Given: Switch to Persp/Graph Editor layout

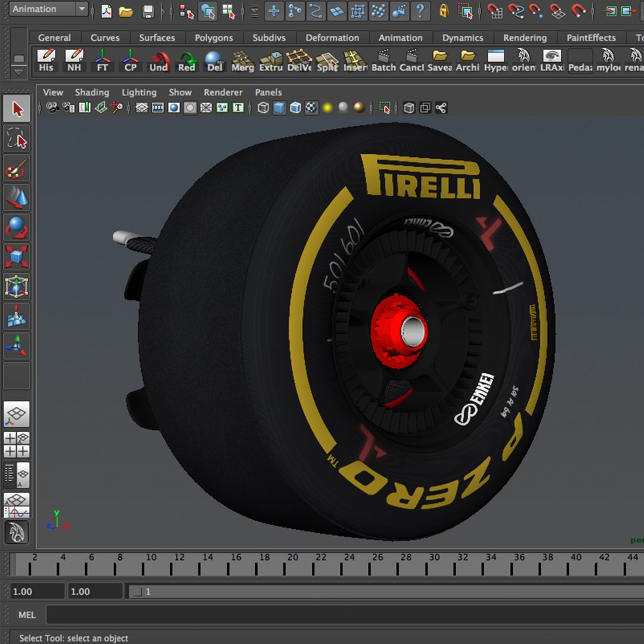Looking at the screenshot, I should click(x=17, y=505).
